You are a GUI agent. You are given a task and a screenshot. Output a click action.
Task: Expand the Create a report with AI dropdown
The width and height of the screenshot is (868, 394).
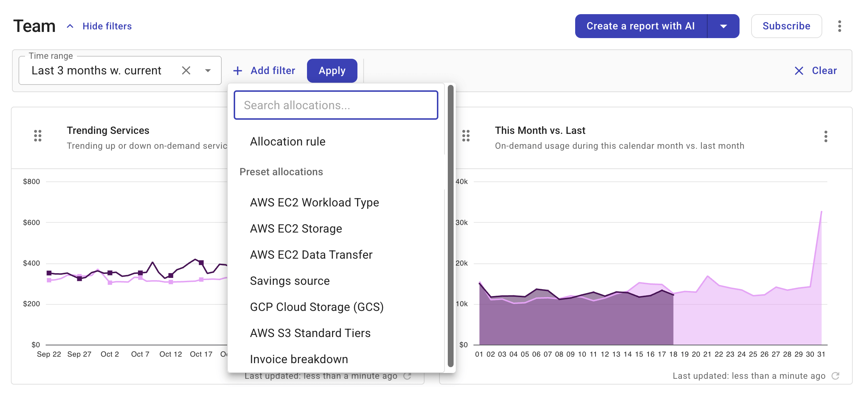(723, 26)
